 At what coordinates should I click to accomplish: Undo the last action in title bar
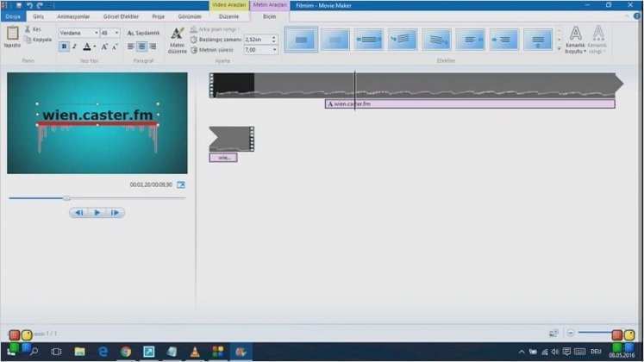29,5
